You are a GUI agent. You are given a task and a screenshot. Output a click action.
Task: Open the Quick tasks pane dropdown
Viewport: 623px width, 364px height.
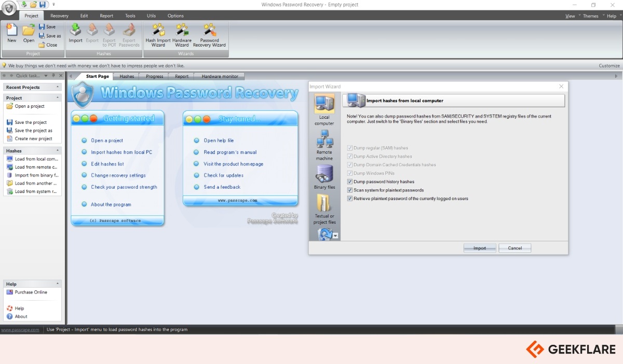46,76
